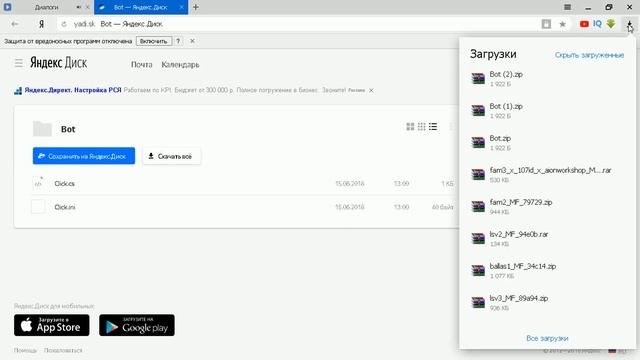Screen dimensions: 640x360
Task: Select the Click.ini file row
Action: pyautogui.click(x=243, y=207)
